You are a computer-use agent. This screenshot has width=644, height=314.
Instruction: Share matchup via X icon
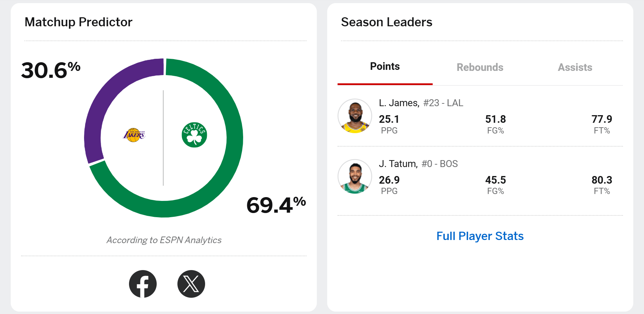point(191,284)
